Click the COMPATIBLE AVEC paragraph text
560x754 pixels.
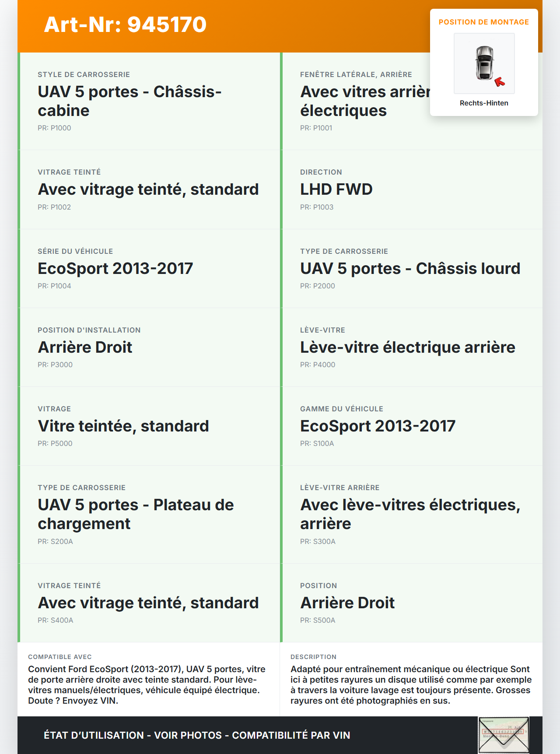pyautogui.click(x=147, y=684)
